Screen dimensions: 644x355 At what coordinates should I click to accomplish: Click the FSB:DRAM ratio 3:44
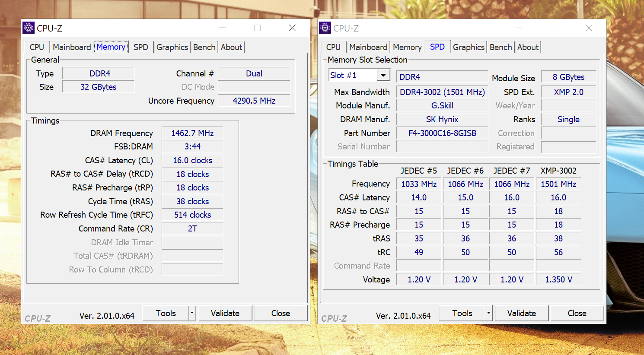point(192,146)
